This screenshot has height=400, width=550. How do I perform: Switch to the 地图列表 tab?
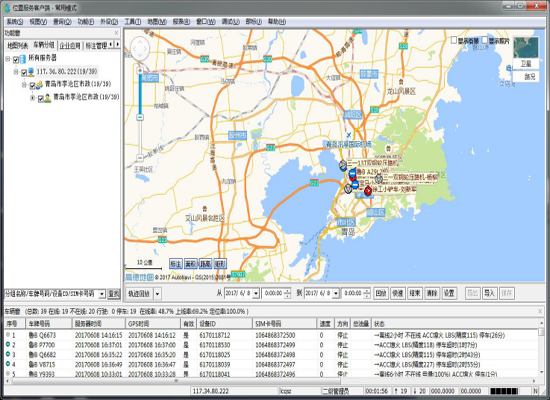[x=18, y=46]
